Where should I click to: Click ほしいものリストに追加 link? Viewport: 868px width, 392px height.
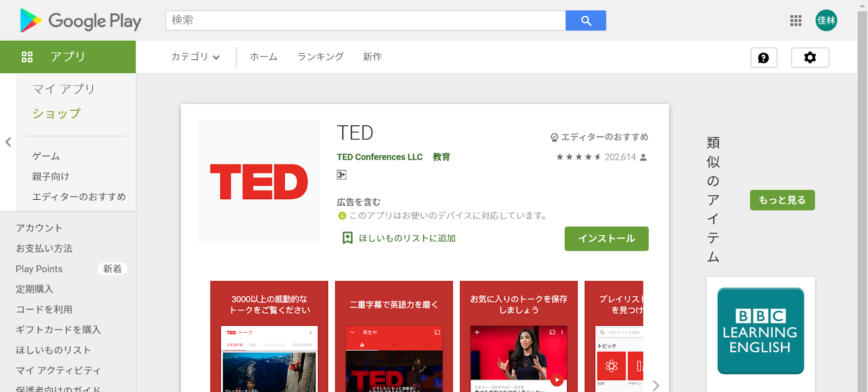point(407,238)
